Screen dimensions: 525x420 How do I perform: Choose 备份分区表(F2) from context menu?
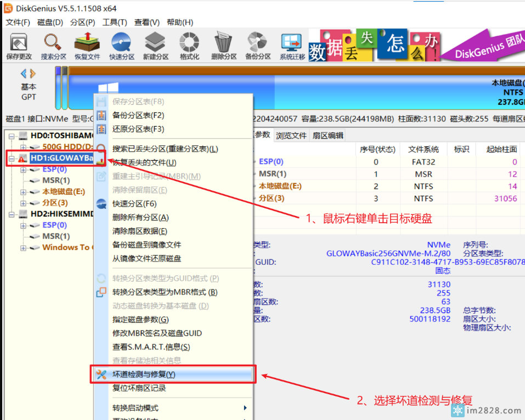(x=173, y=116)
